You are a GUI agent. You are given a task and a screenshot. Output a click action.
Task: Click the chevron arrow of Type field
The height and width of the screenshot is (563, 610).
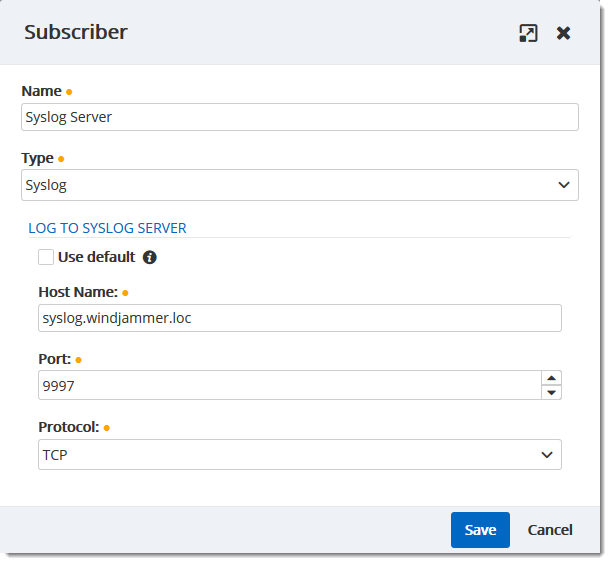click(565, 185)
